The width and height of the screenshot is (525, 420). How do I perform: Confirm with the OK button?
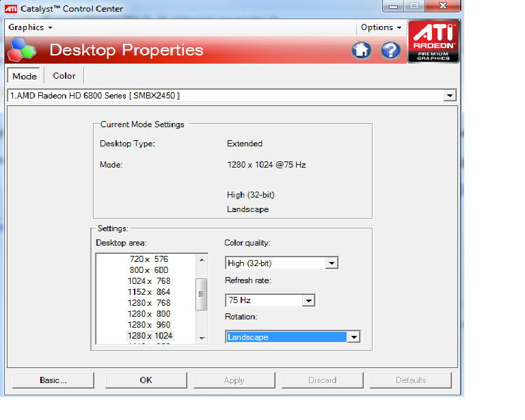(x=146, y=380)
